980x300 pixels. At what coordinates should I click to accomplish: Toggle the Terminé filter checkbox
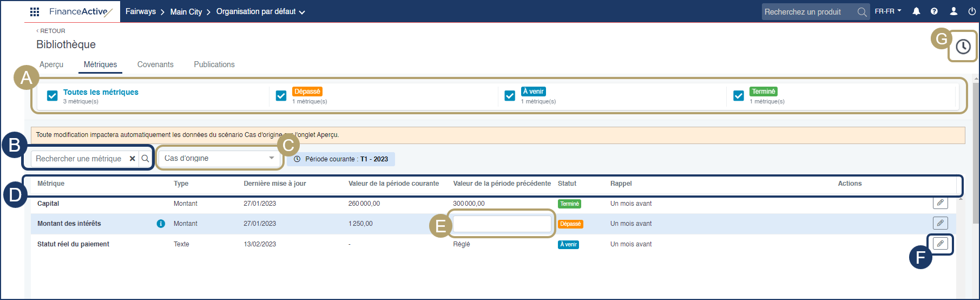[738, 96]
